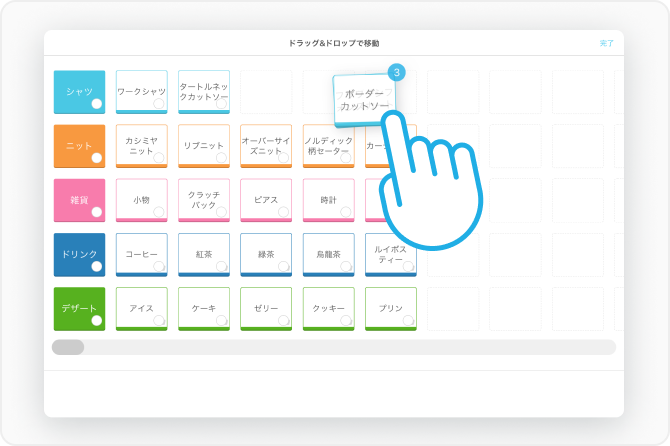The width and height of the screenshot is (670, 446).
Task: Open the 雑貨 category tile
Action: point(79,200)
